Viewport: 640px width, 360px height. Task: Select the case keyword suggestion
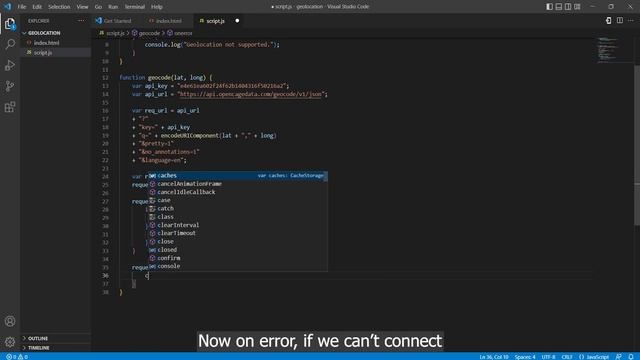(x=238, y=200)
